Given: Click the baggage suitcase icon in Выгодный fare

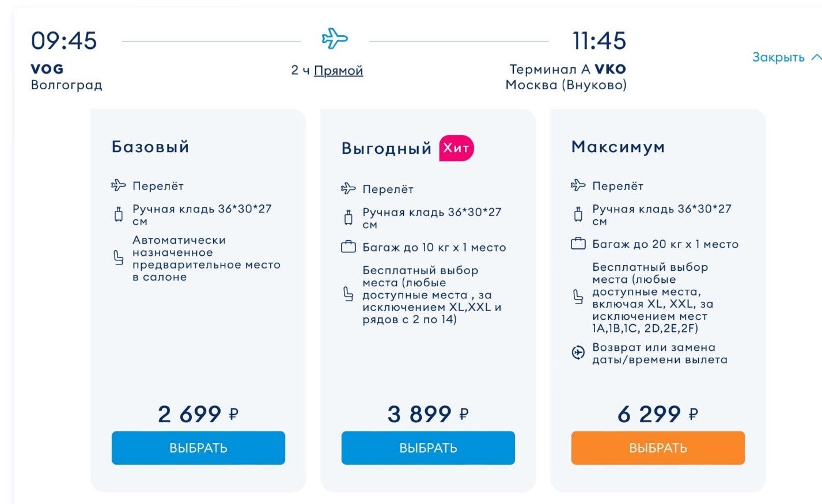Looking at the screenshot, I should click(349, 247).
